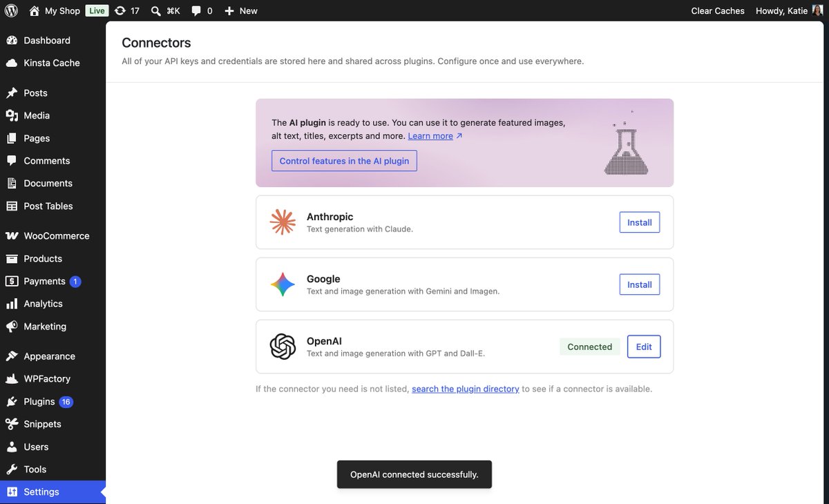Click Clear Caches in admin bar

click(x=718, y=10)
